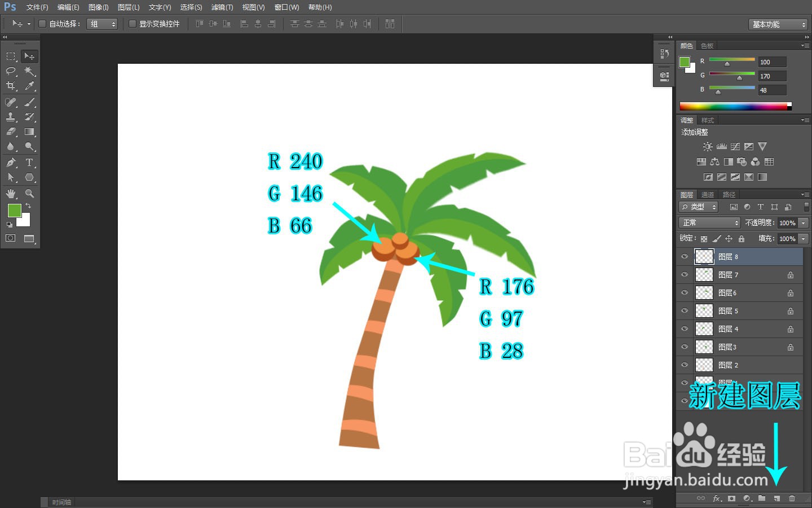The height and width of the screenshot is (508, 812).
Task: Select the Eyedropper tool
Action: click(x=29, y=86)
